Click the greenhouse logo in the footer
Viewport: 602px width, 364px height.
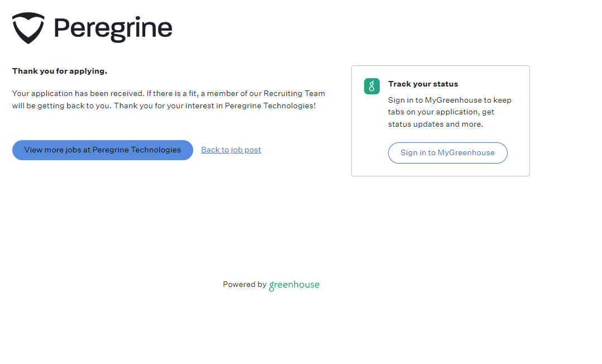294,285
